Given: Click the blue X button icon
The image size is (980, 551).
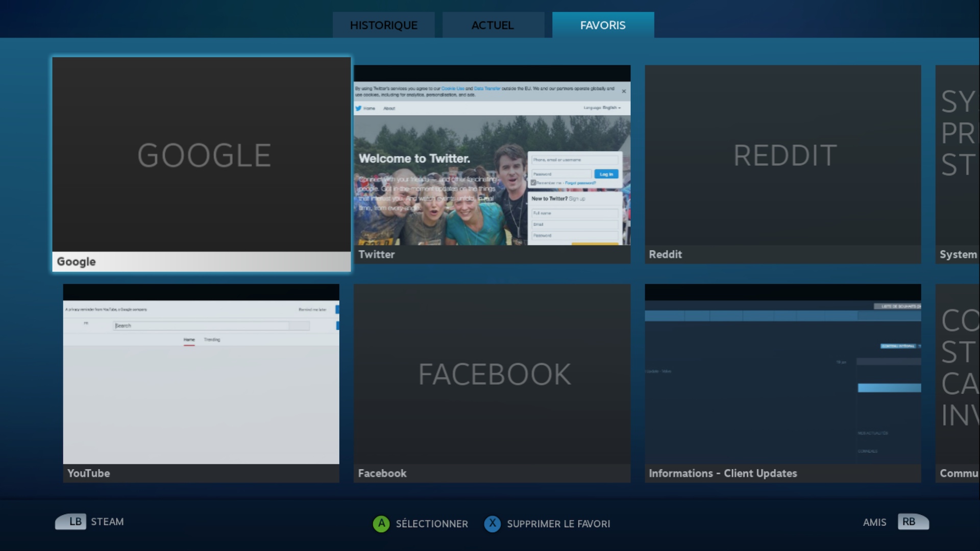Looking at the screenshot, I should (x=493, y=523).
